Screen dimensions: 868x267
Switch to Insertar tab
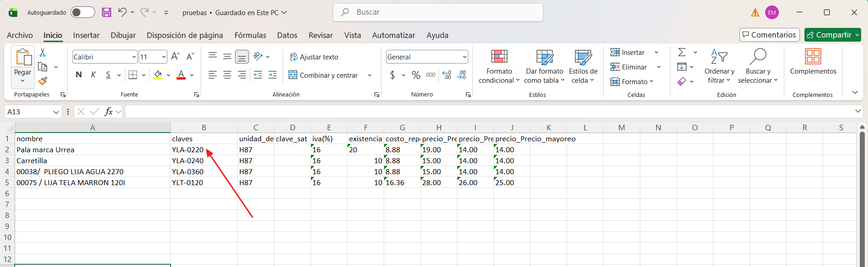tap(86, 35)
